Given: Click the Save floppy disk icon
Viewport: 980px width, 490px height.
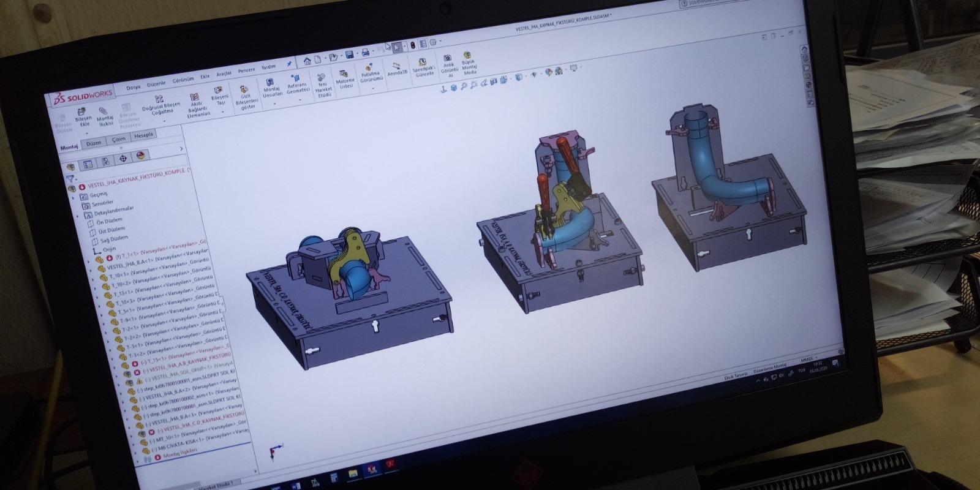Looking at the screenshot, I should pyautogui.click(x=349, y=55).
